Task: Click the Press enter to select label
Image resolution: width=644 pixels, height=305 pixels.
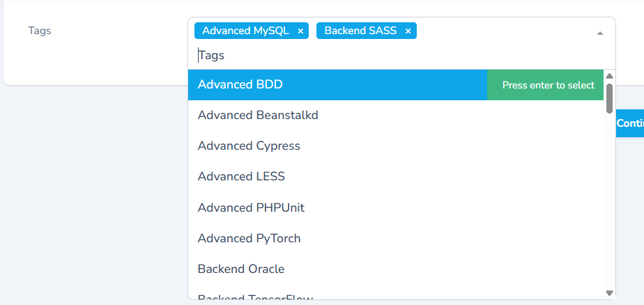Action: 548,85
